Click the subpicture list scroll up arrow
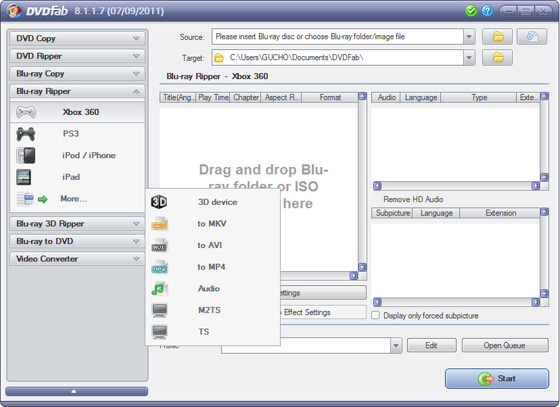The image size is (560, 407). tap(544, 212)
